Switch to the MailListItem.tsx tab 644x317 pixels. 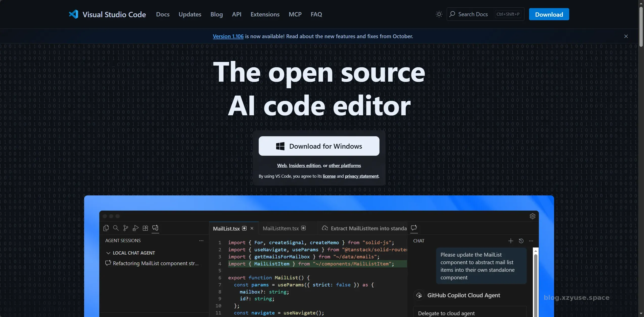(x=281, y=228)
